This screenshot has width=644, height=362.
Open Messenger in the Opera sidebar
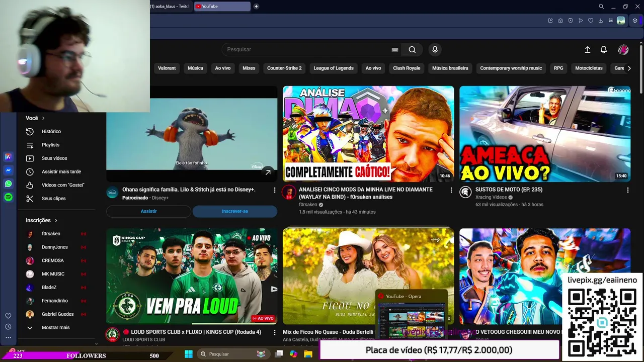8,170
